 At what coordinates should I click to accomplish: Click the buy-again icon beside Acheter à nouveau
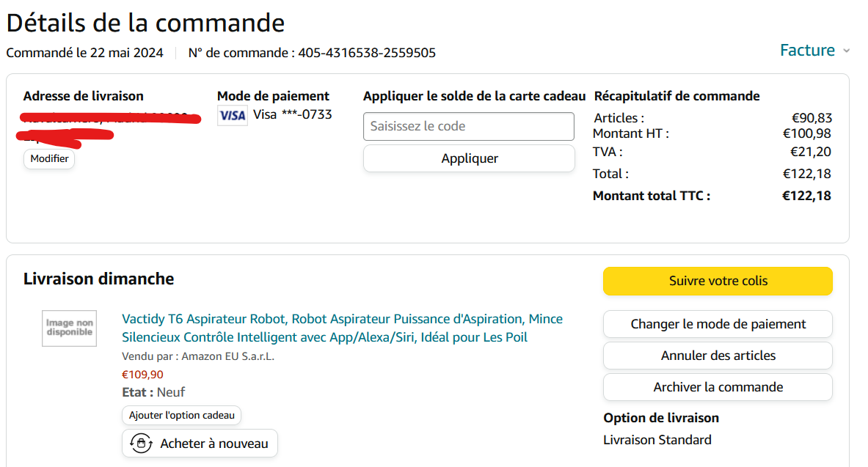tap(140, 443)
